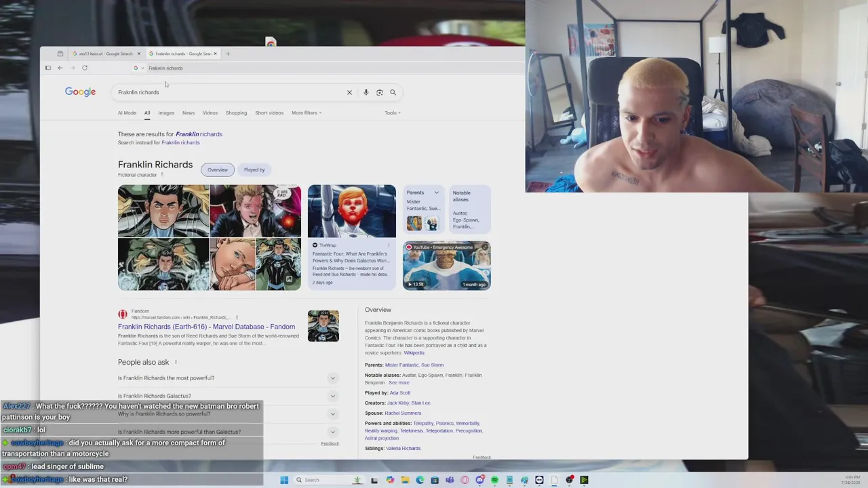Open the tab groups icon left of tabs
The width and height of the screenshot is (868, 488).
(60, 54)
